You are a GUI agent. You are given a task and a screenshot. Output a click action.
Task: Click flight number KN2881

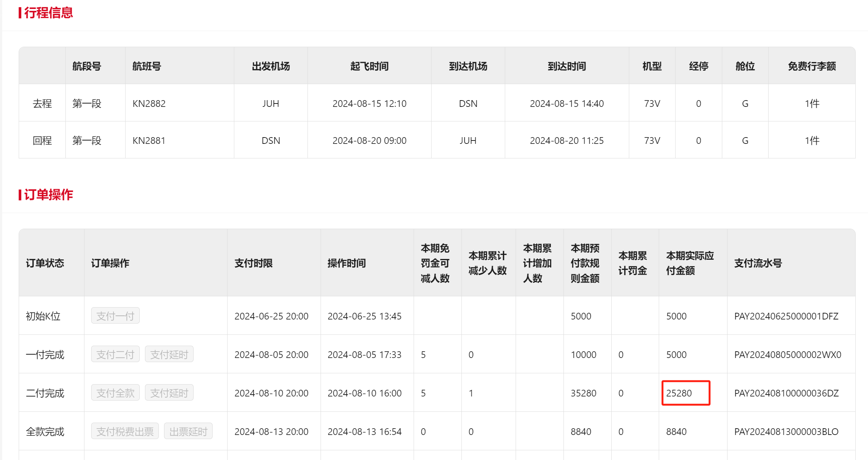pos(149,141)
